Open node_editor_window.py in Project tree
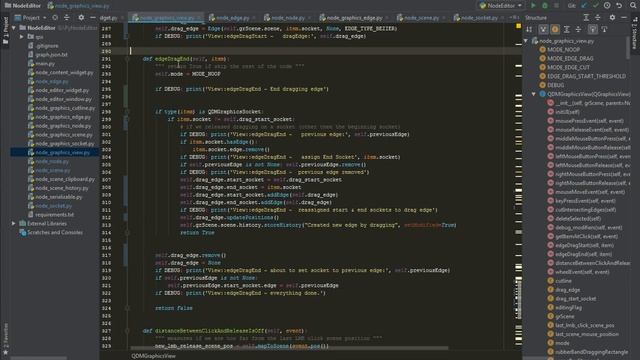This screenshot has width=640, height=360. (63, 99)
